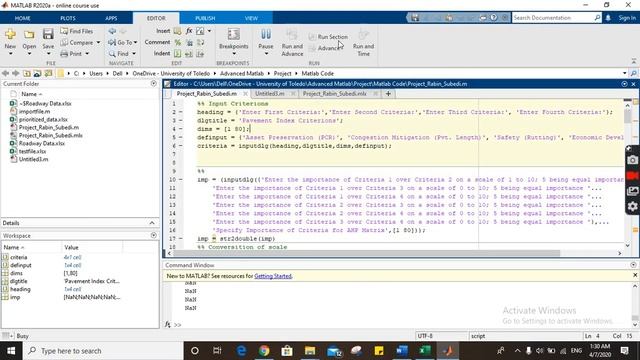Open Chrome from the taskbar
This screenshot has width=640, height=360.
(x=264, y=351)
